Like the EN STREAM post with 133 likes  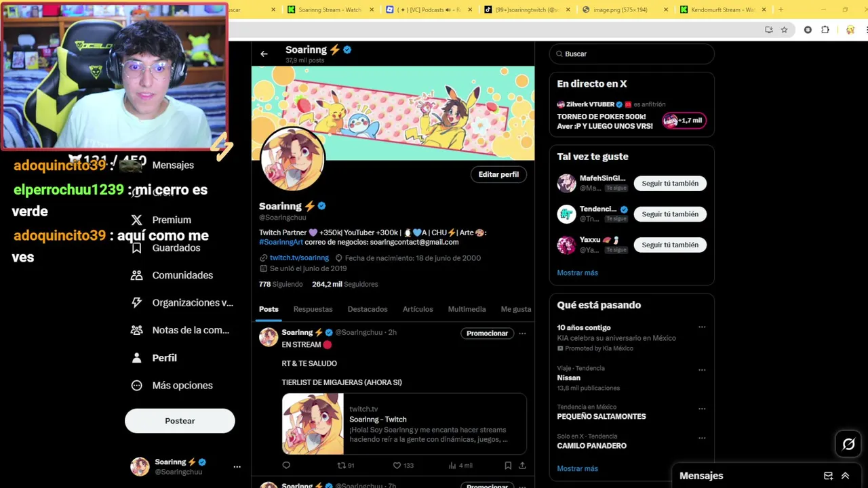(x=403, y=466)
